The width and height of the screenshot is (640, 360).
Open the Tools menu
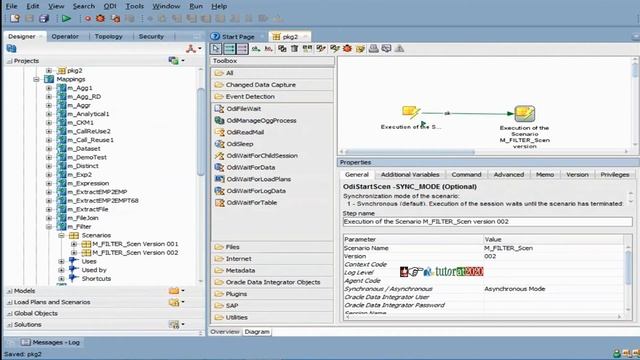click(x=134, y=6)
